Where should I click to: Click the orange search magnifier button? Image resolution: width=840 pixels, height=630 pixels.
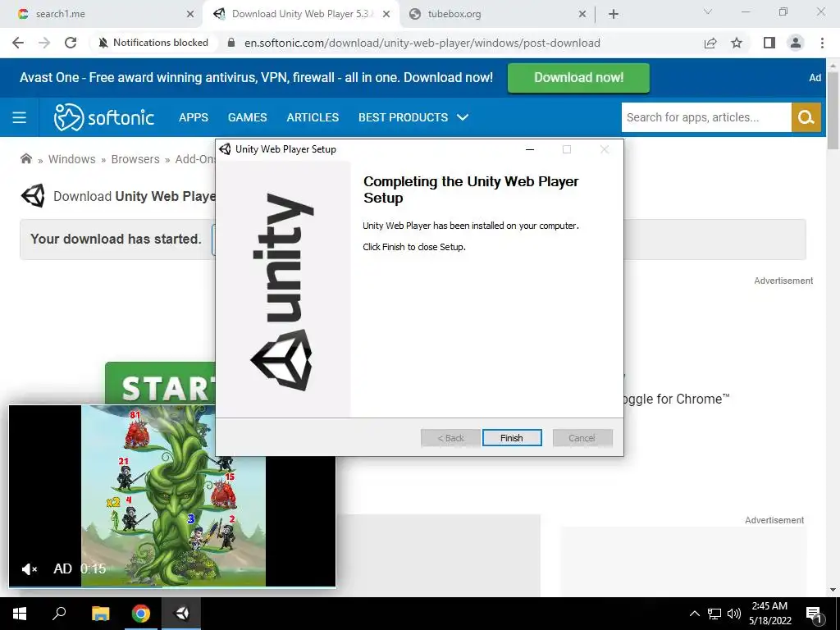click(x=806, y=117)
